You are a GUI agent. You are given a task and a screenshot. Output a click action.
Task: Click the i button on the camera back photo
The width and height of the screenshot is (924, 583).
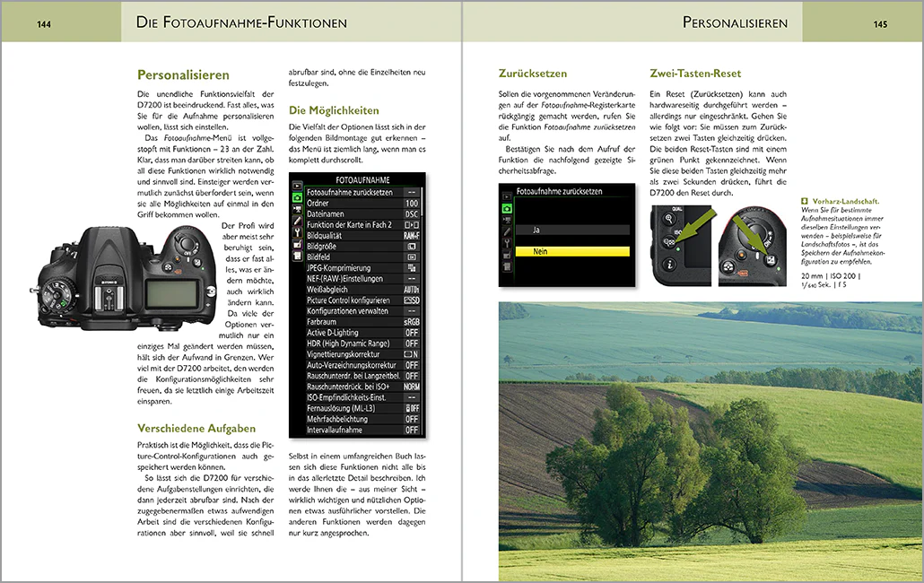[669, 265]
